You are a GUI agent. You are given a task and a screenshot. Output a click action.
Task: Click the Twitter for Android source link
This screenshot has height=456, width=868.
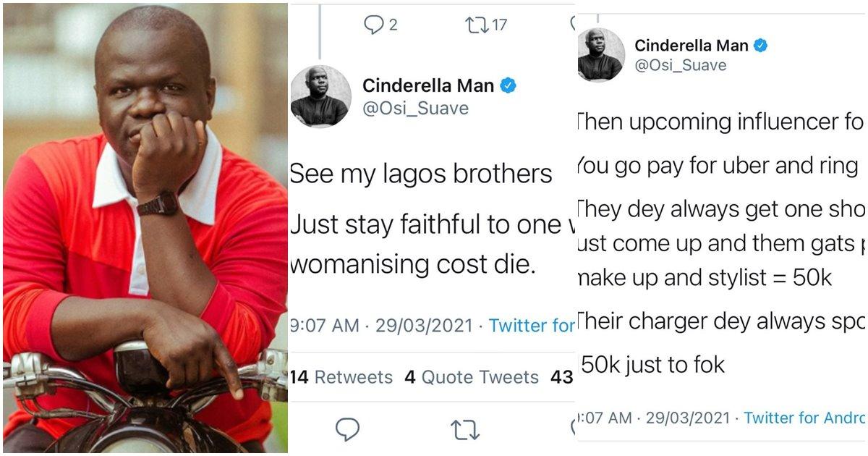coord(804,418)
